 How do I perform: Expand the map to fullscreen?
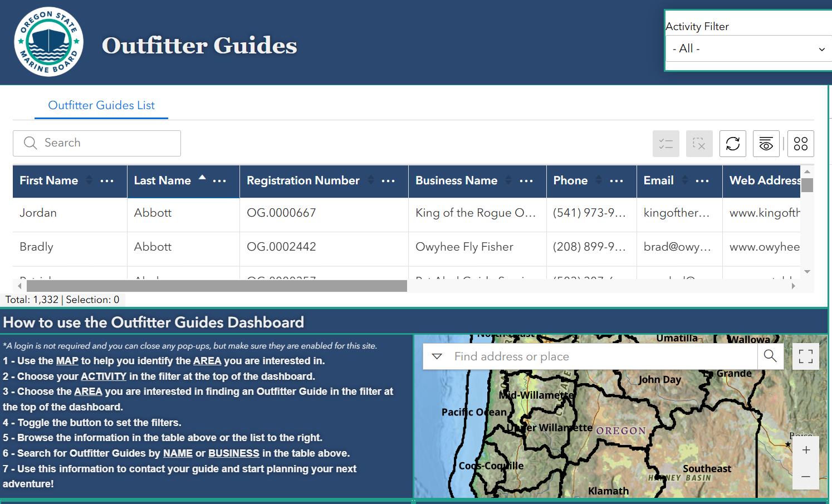coord(805,356)
